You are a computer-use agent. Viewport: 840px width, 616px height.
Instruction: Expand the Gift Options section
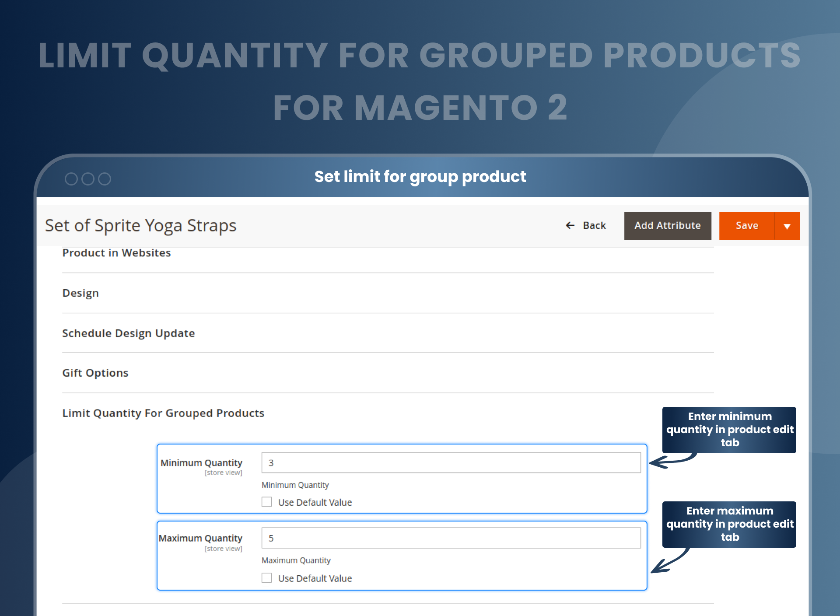(x=95, y=373)
